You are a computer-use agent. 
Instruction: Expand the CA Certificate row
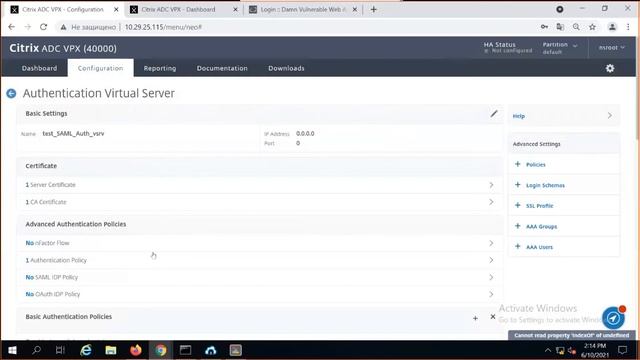[x=259, y=202]
